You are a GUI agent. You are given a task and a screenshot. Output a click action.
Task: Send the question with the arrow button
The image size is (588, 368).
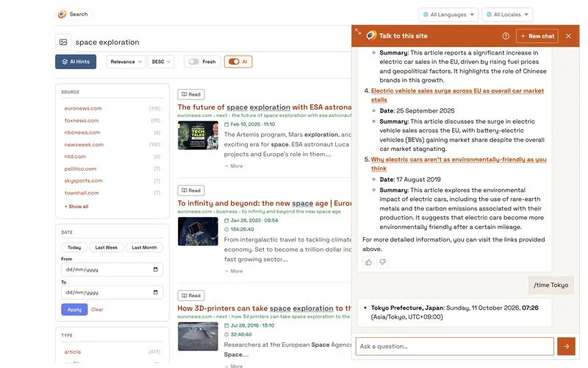click(566, 346)
